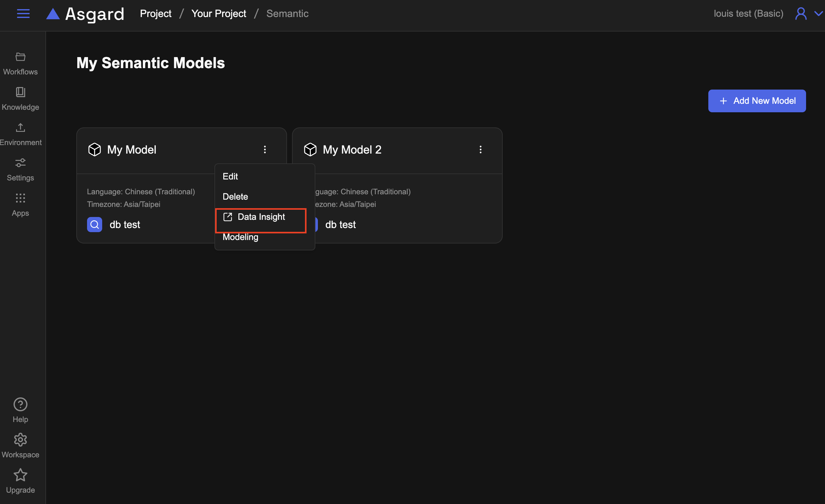Click the Add New Model button
The image size is (825, 504).
tap(757, 101)
